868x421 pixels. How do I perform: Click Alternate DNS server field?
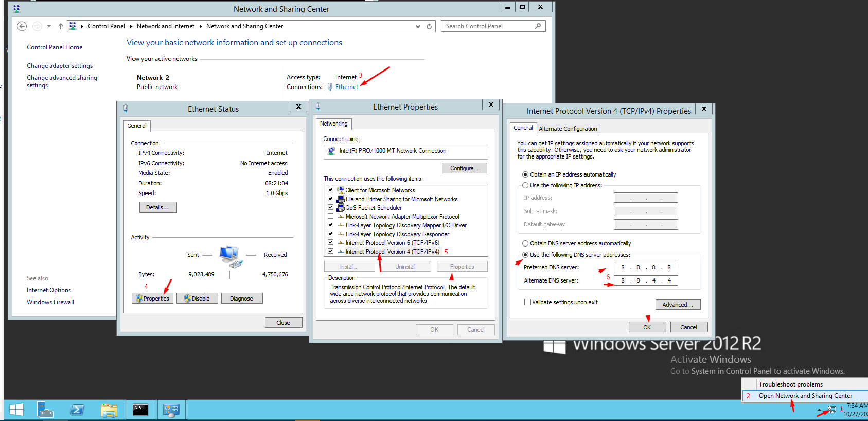click(646, 280)
